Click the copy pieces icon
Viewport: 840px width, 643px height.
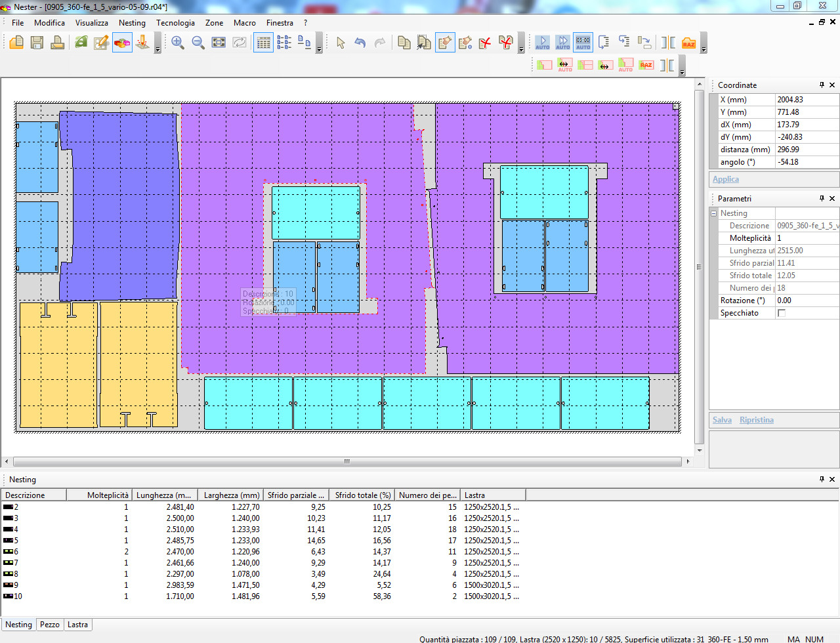(404, 43)
